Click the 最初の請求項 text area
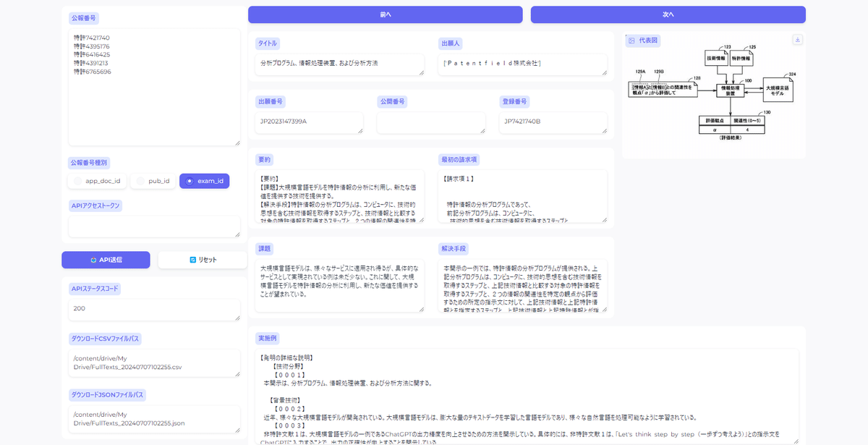 point(522,197)
